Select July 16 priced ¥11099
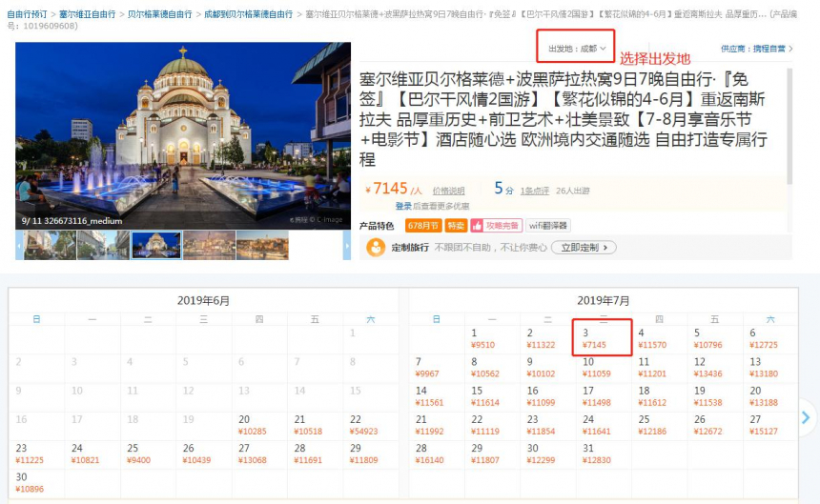The width and height of the screenshot is (820, 504). [x=548, y=397]
